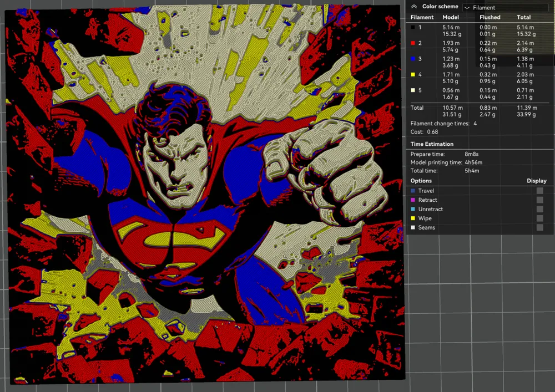The height and width of the screenshot is (392, 555).
Task: Select filament 1 black color swatch
Action: point(412,27)
